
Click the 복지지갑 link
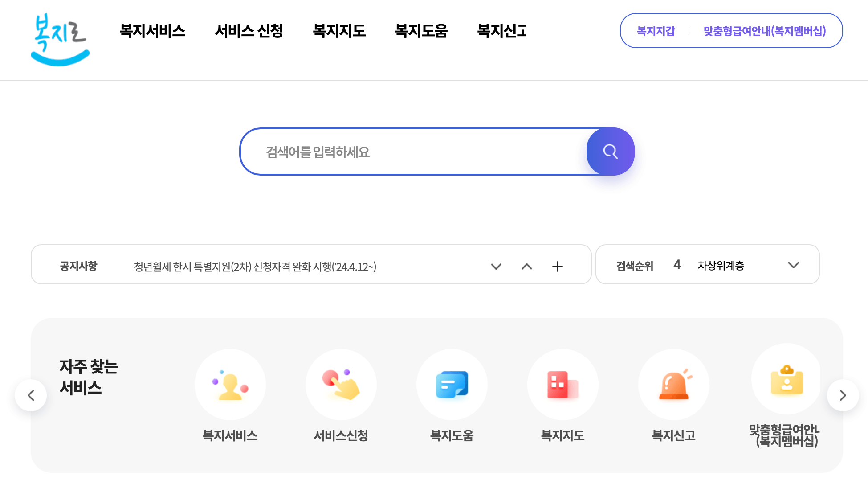pyautogui.click(x=655, y=31)
